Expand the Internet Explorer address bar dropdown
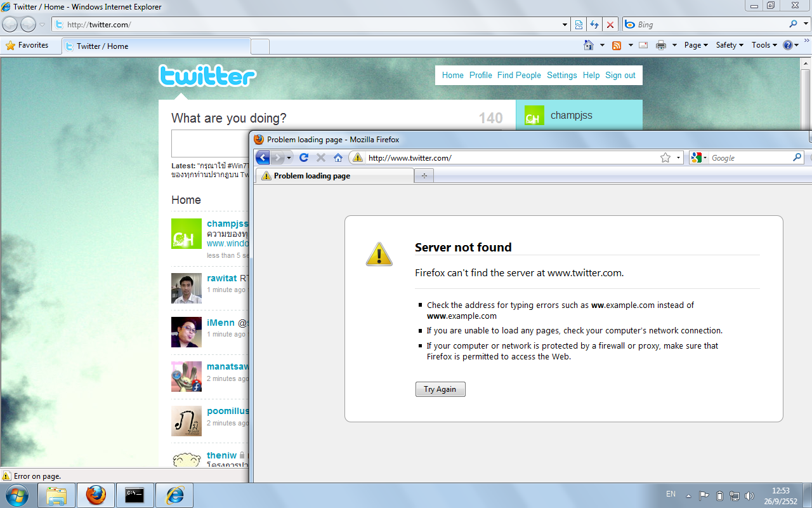The height and width of the screenshot is (508, 812). (565, 25)
